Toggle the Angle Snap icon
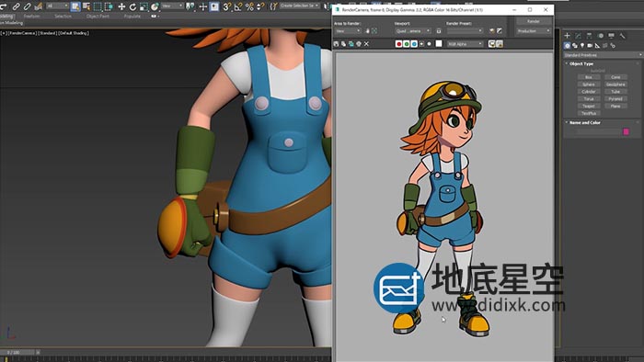 click(238, 6)
